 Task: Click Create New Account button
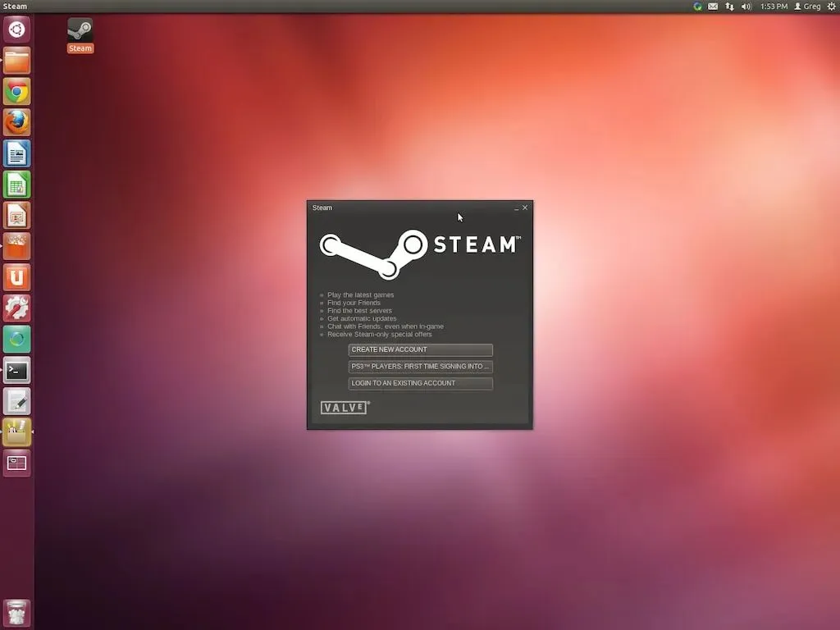point(421,349)
